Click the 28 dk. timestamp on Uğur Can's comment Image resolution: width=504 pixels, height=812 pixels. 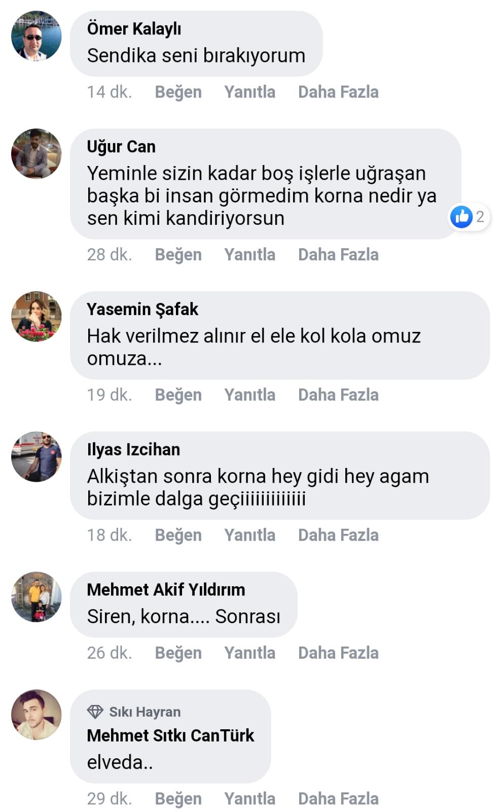[x=110, y=254]
